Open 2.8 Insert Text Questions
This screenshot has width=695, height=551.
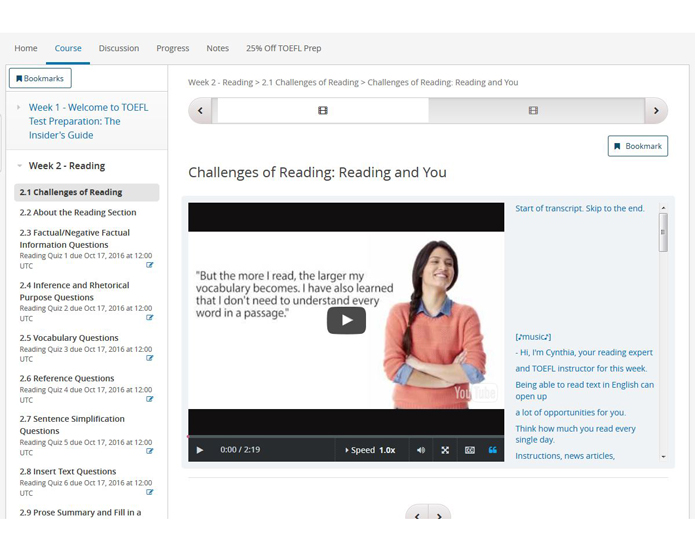(x=68, y=471)
